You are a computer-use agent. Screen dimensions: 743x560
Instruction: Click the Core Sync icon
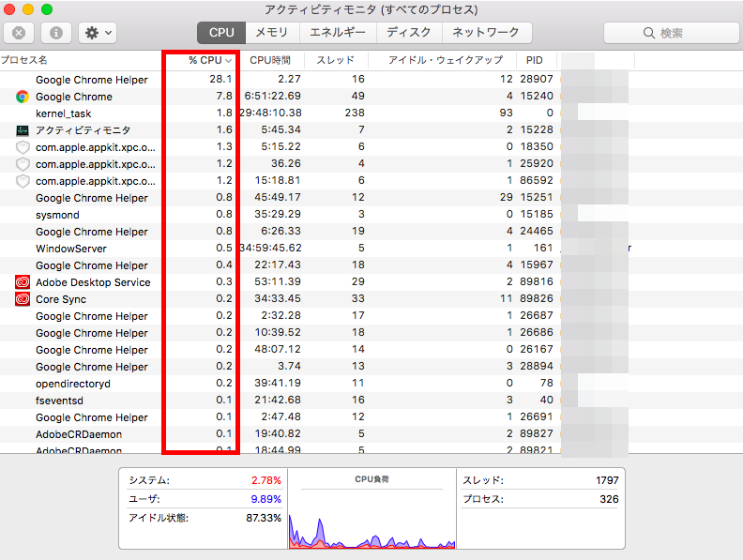tap(23, 299)
